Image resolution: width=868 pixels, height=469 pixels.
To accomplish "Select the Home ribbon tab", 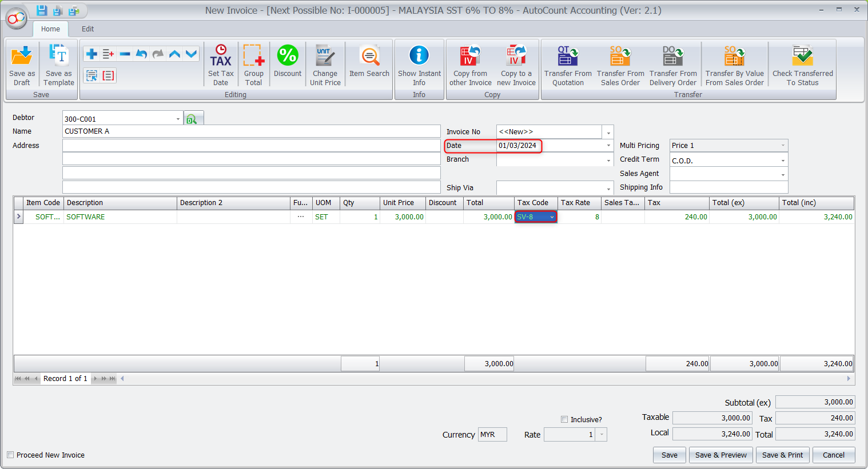I will tap(50, 29).
